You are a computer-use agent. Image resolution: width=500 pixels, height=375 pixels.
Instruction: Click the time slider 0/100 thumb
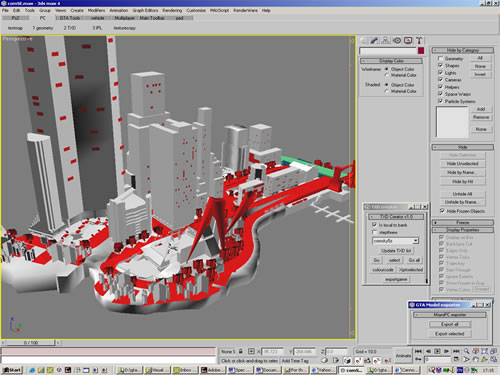pyautogui.click(x=31, y=343)
